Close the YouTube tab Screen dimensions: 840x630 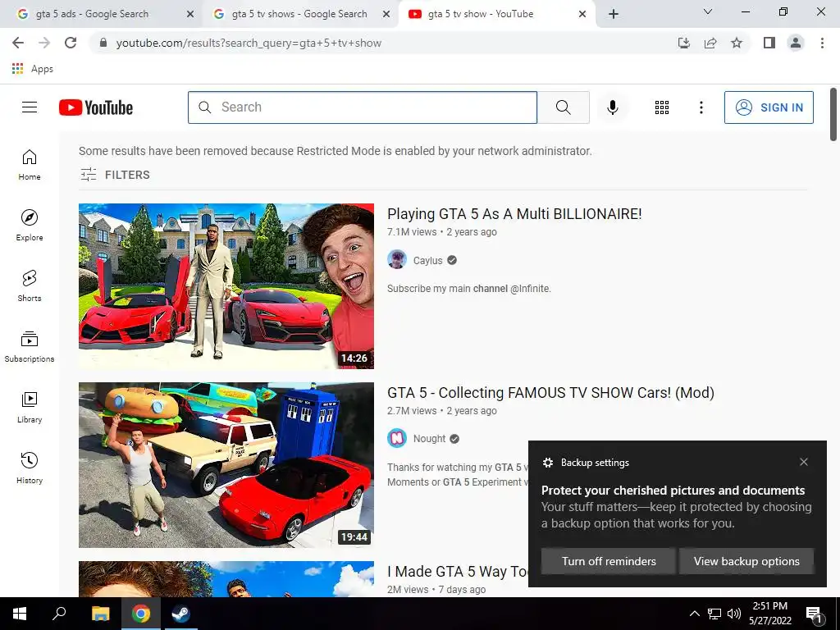582,15
